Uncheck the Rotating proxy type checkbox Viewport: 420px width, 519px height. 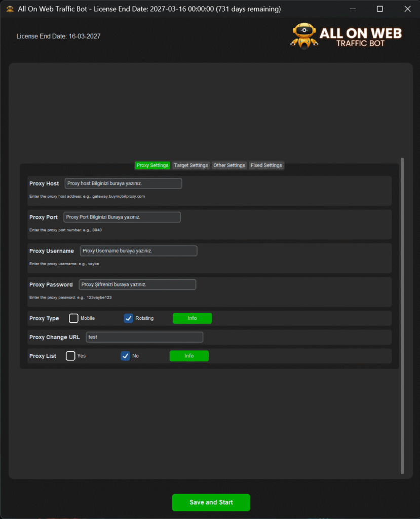pyautogui.click(x=129, y=318)
